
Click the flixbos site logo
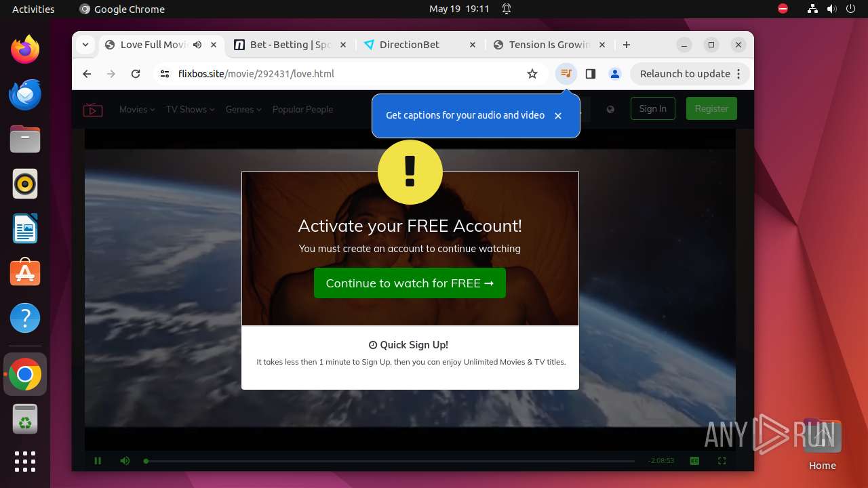point(93,110)
